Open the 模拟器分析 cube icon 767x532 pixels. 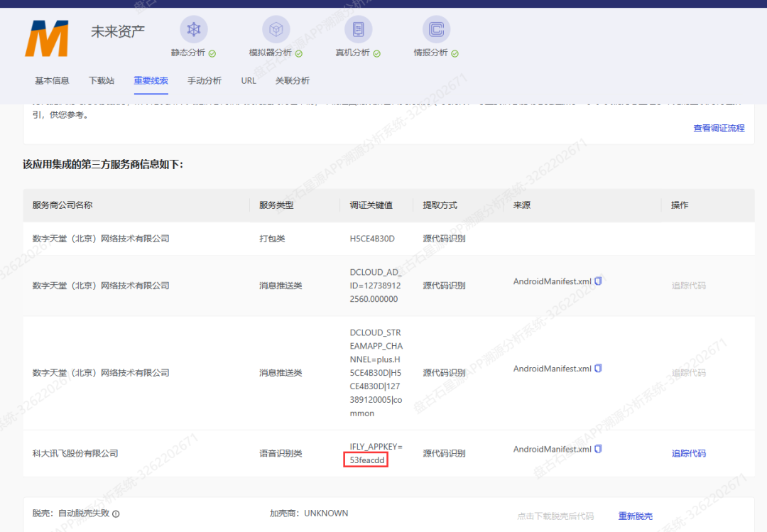(276, 29)
